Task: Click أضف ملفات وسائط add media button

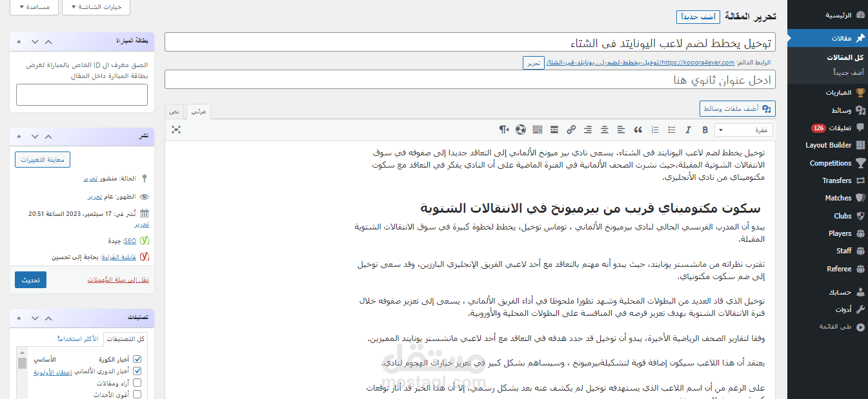Action: (x=738, y=109)
